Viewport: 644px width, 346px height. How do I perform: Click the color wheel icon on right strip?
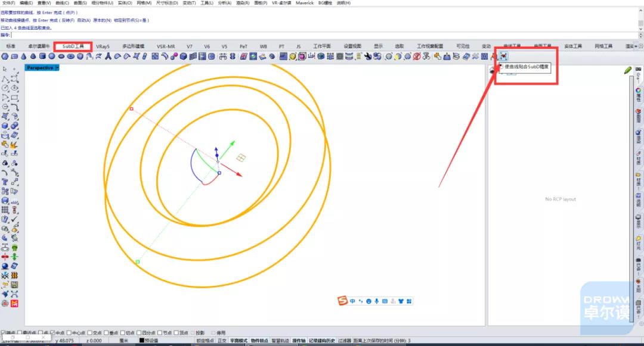(x=638, y=90)
